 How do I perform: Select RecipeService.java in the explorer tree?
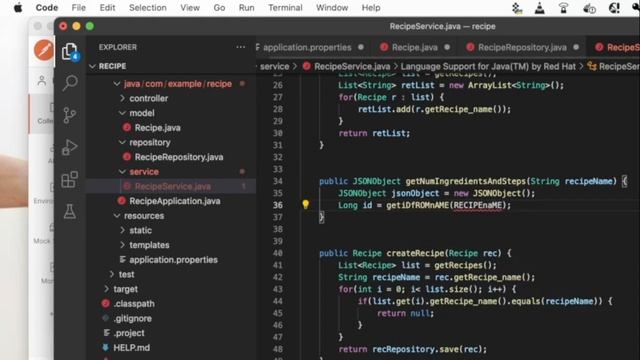pyautogui.click(x=173, y=187)
